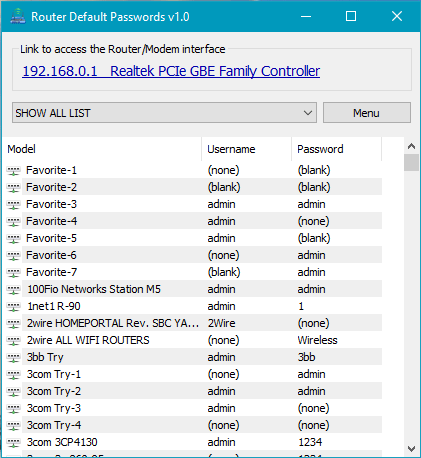
Task: Click the scroll up arrow of the list
Action: [x=412, y=146]
